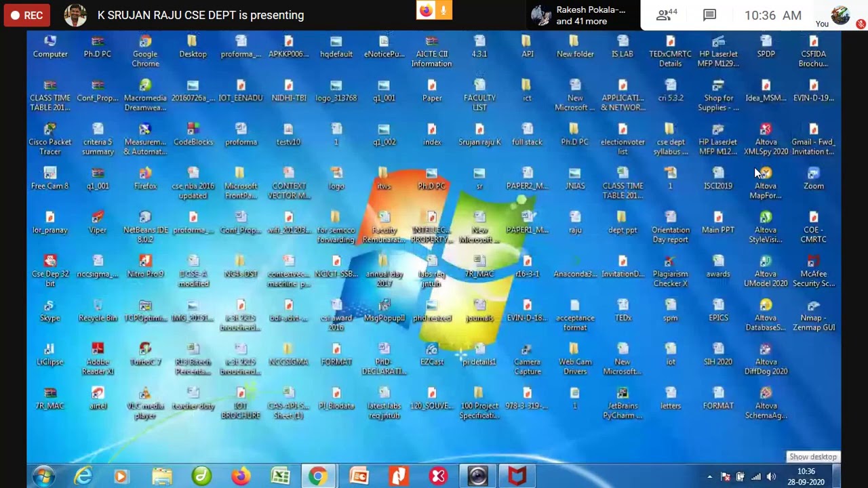Launch the Zoom desktop shortcut
This screenshot has width=868, height=488.
pos(814,179)
